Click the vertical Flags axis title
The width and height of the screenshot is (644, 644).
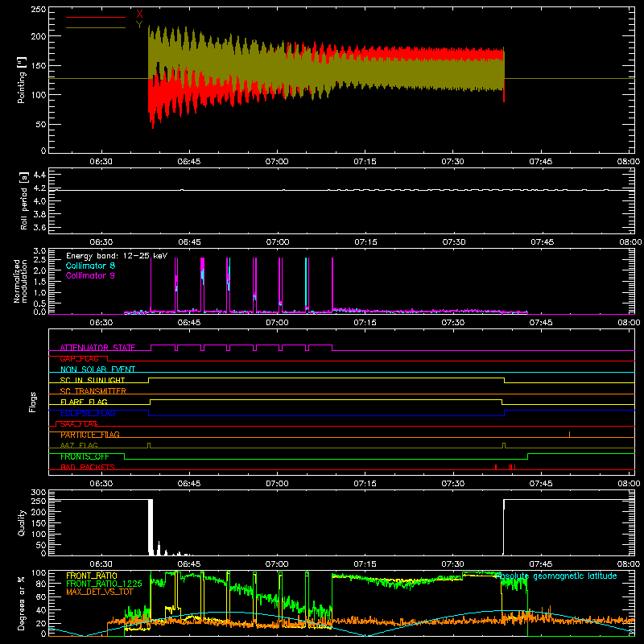click(32, 402)
